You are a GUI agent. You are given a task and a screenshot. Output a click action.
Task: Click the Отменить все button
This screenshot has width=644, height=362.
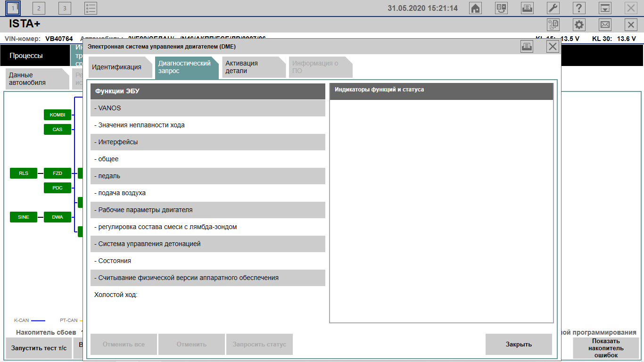click(124, 344)
